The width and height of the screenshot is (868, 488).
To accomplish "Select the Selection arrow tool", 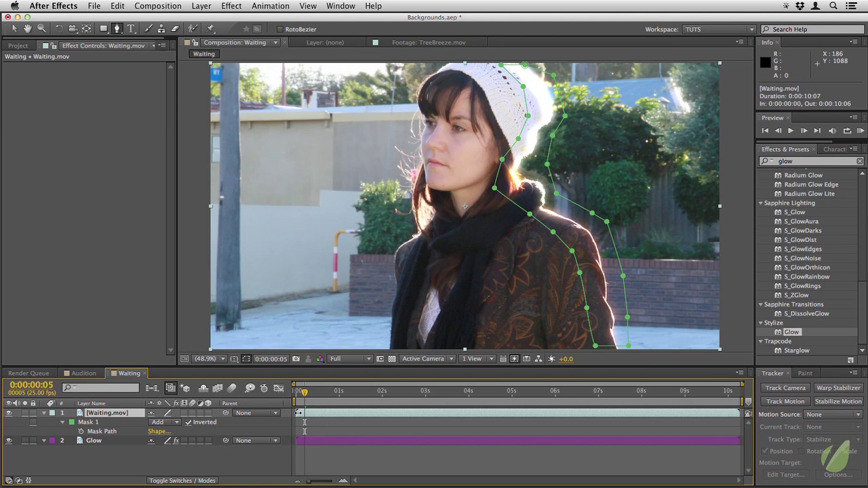I will click(14, 28).
